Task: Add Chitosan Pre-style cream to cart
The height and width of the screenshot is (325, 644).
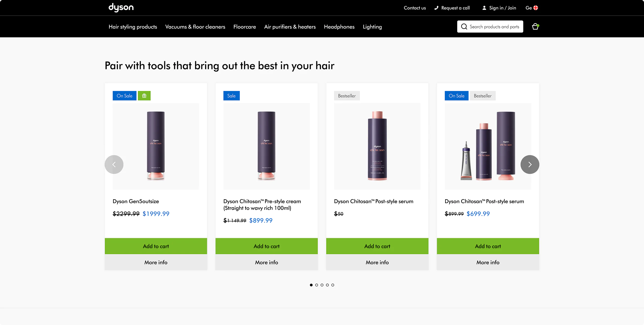Action: (x=267, y=246)
